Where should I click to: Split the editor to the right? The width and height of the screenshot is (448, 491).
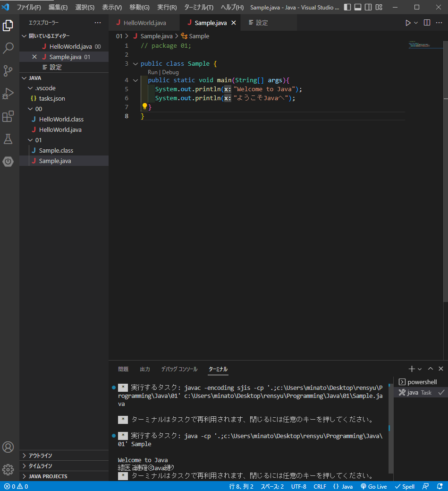pyautogui.click(x=427, y=23)
